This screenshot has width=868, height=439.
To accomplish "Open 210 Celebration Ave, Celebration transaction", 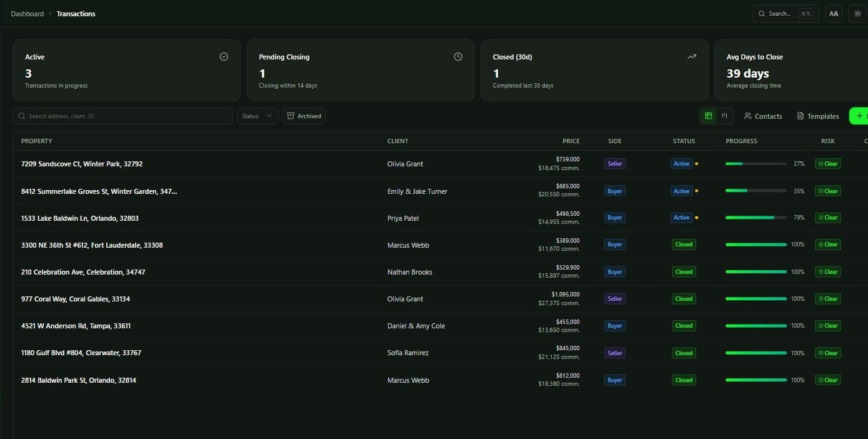I will pos(83,272).
